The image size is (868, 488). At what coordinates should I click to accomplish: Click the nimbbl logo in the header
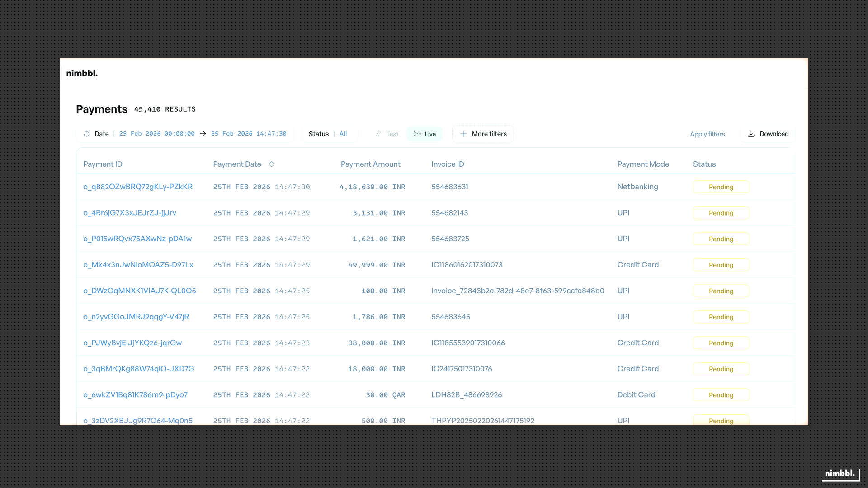tap(82, 73)
